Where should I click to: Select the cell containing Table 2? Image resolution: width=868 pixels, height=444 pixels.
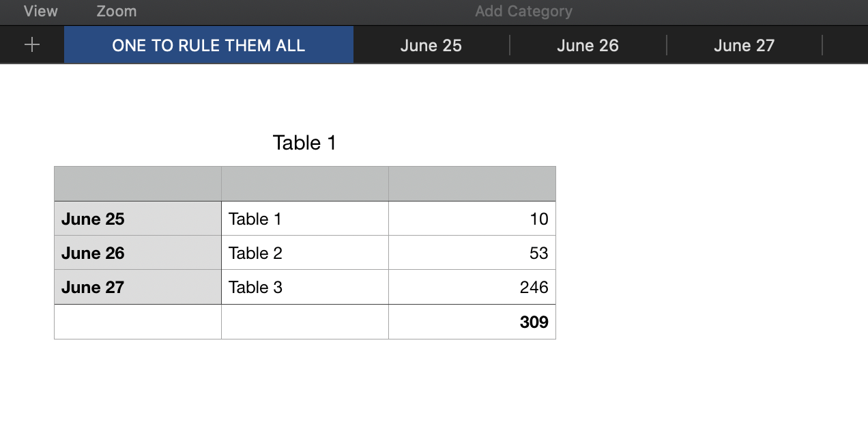pos(304,253)
